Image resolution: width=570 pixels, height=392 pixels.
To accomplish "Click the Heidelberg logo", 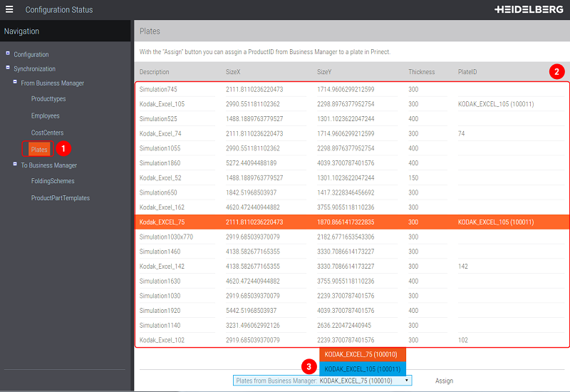I will pos(528,10).
